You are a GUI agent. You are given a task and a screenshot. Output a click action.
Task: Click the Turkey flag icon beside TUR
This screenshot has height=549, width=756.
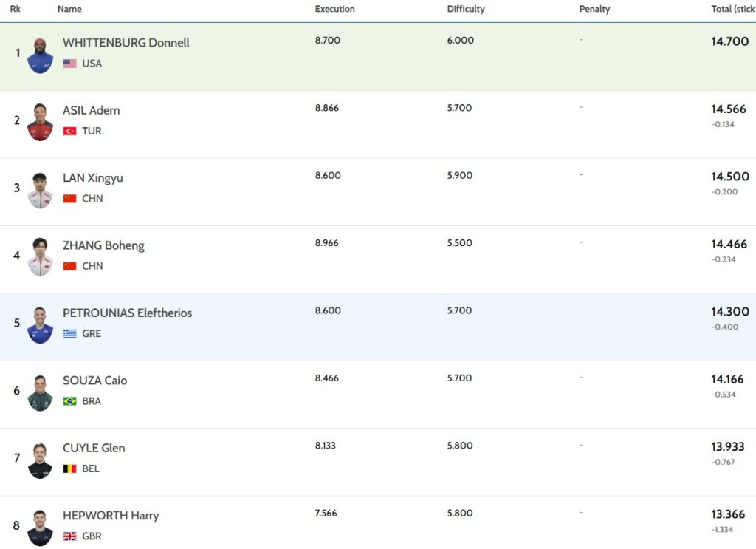(70, 131)
